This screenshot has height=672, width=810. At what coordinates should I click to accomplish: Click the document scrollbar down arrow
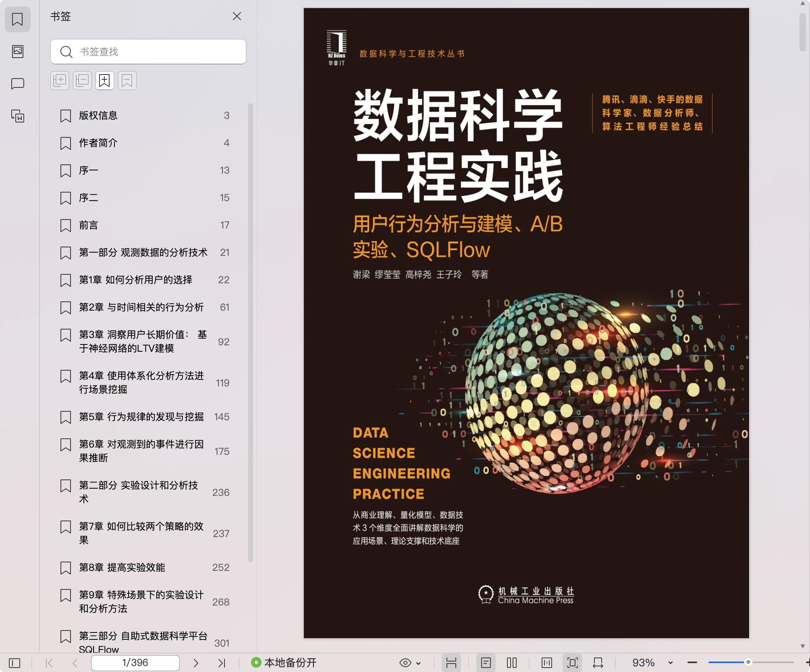pos(802,647)
